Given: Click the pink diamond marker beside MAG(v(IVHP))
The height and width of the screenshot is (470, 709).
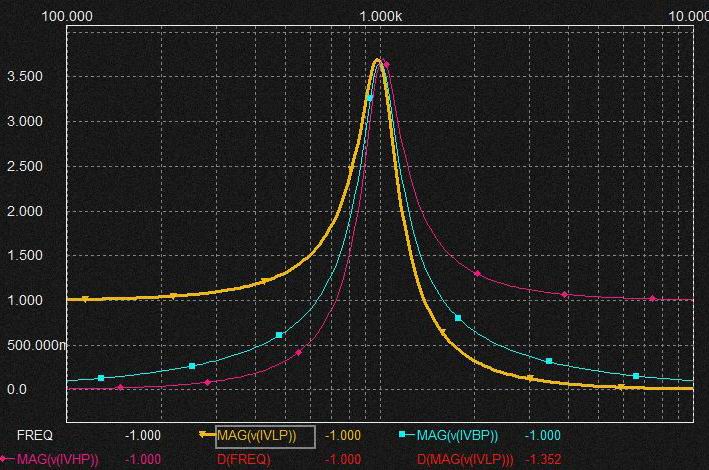Looking at the screenshot, I should pos(7,459).
